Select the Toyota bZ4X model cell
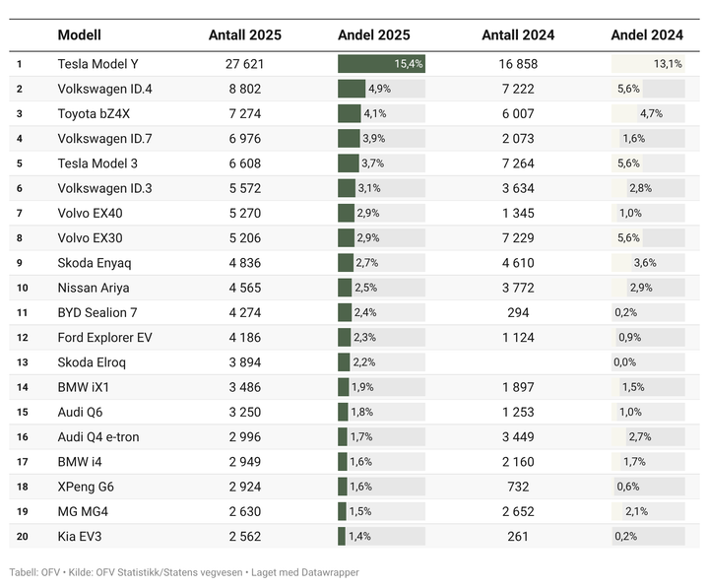Screen dimensions: 709x588 click(x=94, y=113)
